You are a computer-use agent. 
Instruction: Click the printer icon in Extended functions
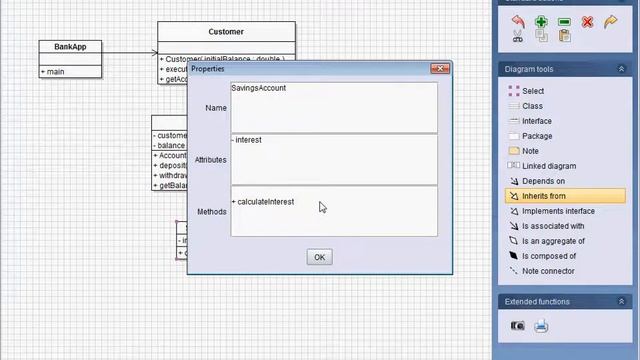point(541,326)
